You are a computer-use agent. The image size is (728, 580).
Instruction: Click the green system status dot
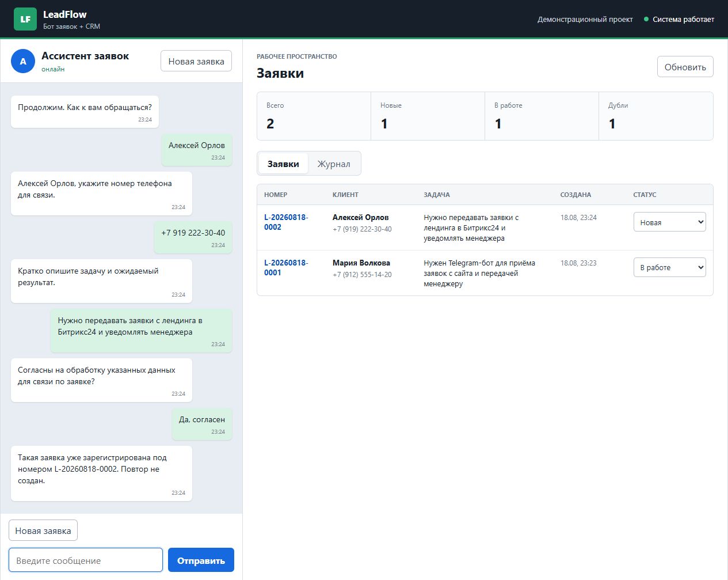pos(646,20)
